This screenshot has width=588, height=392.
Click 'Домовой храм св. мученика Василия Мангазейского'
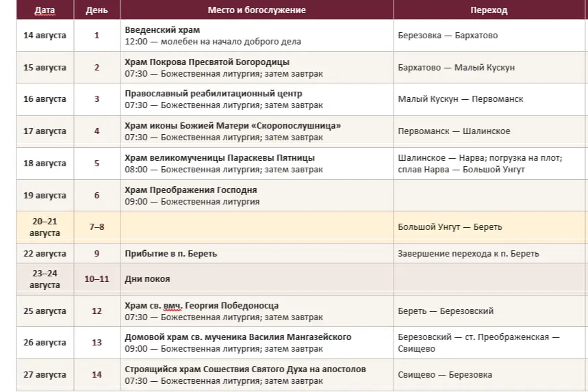[x=238, y=337]
